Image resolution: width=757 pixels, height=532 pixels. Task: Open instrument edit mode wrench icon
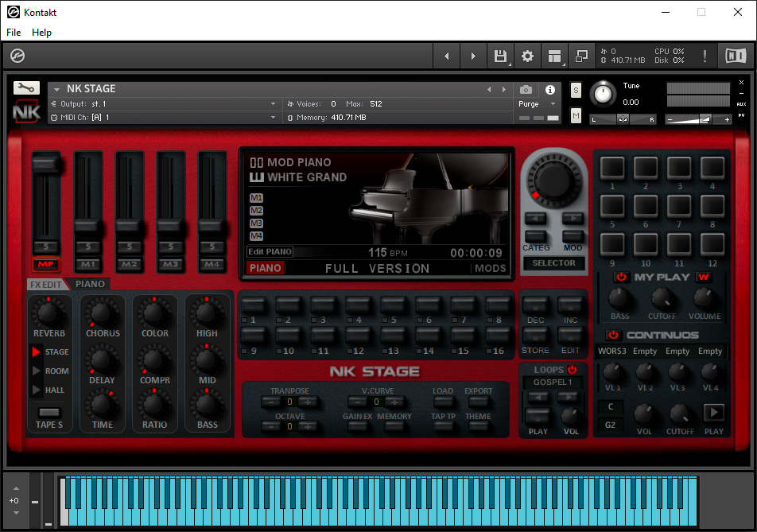[26, 87]
